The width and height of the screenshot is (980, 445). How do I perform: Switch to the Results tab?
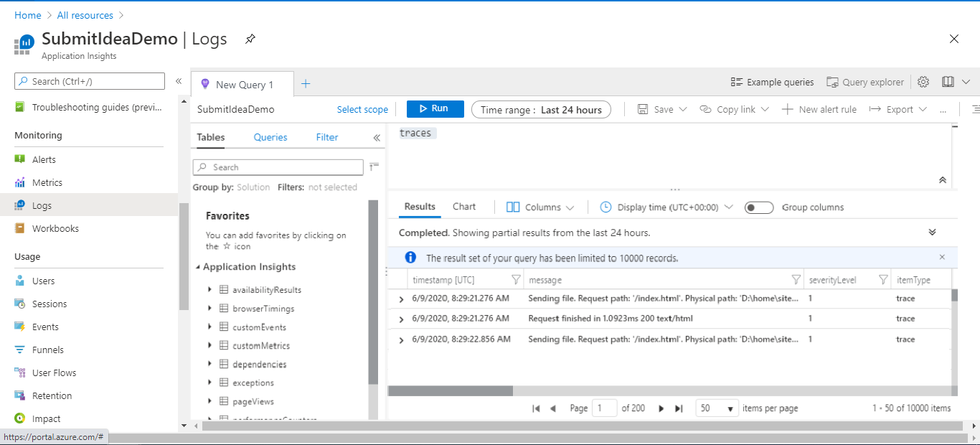(420, 207)
